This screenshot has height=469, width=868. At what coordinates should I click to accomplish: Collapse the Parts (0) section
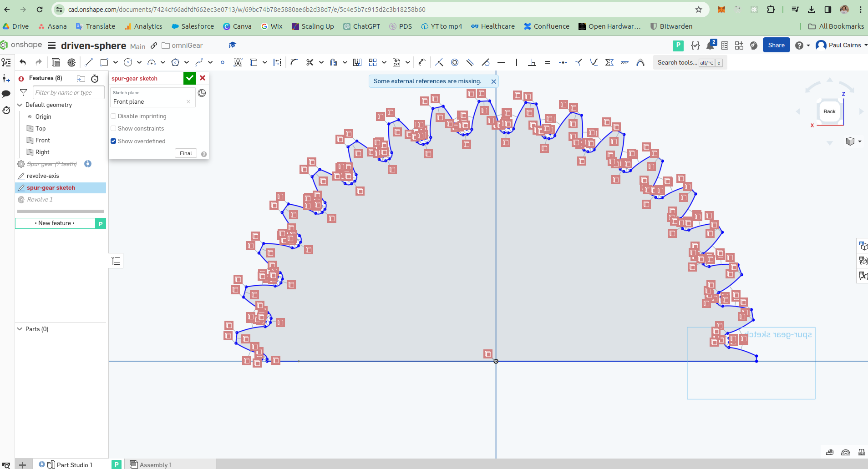coord(20,329)
